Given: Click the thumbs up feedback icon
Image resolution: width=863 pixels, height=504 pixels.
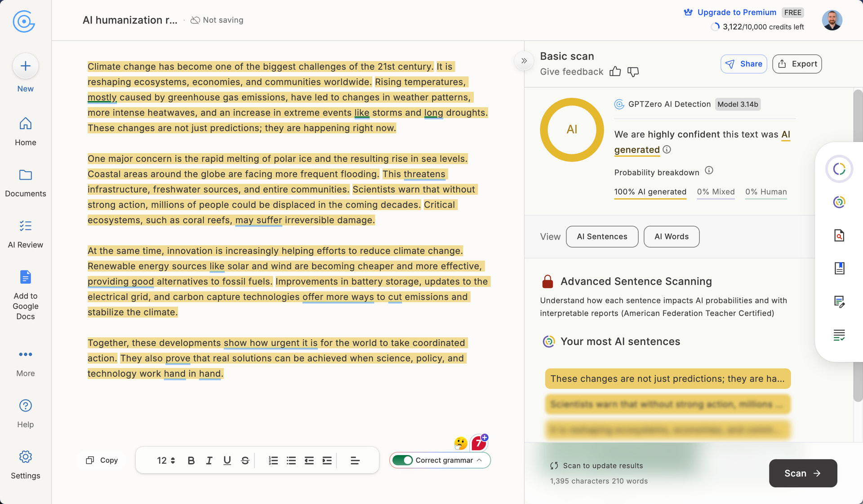Looking at the screenshot, I should tap(615, 72).
